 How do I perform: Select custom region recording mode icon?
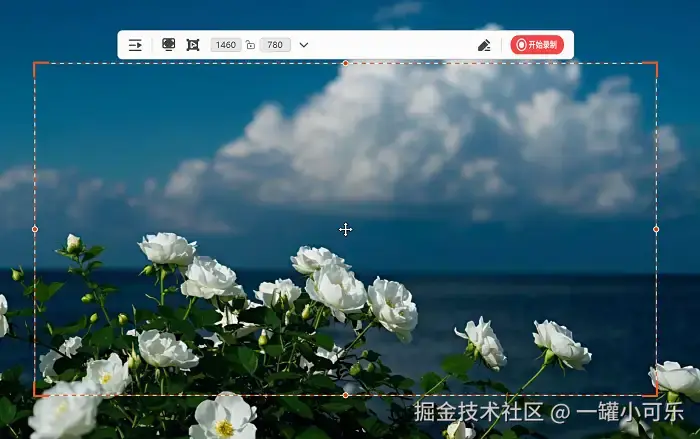click(x=193, y=45)
